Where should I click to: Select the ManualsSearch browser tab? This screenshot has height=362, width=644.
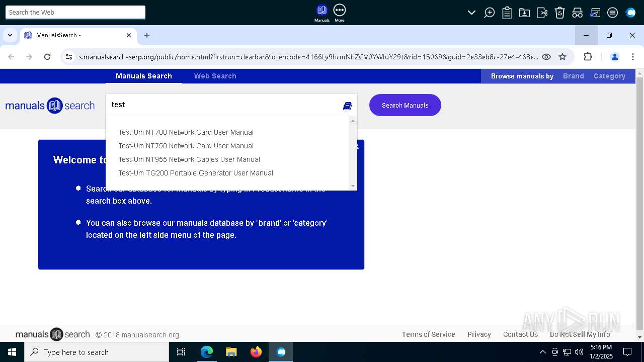point(78,35)
